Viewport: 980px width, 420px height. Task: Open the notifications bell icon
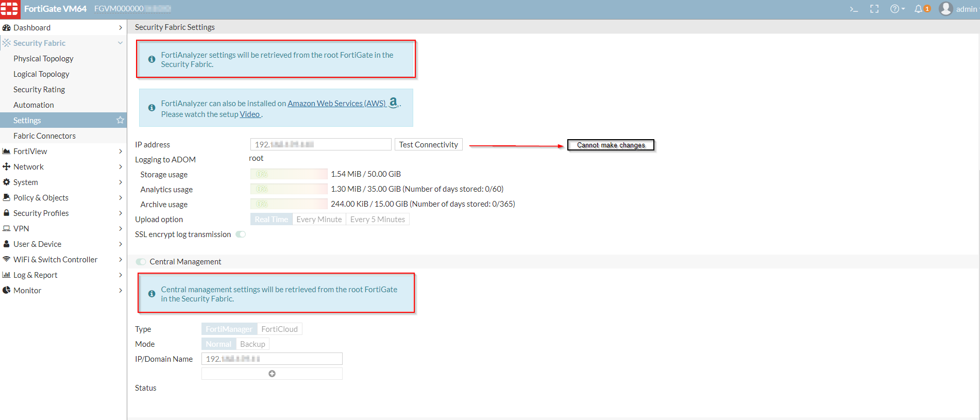coord(919,9)
